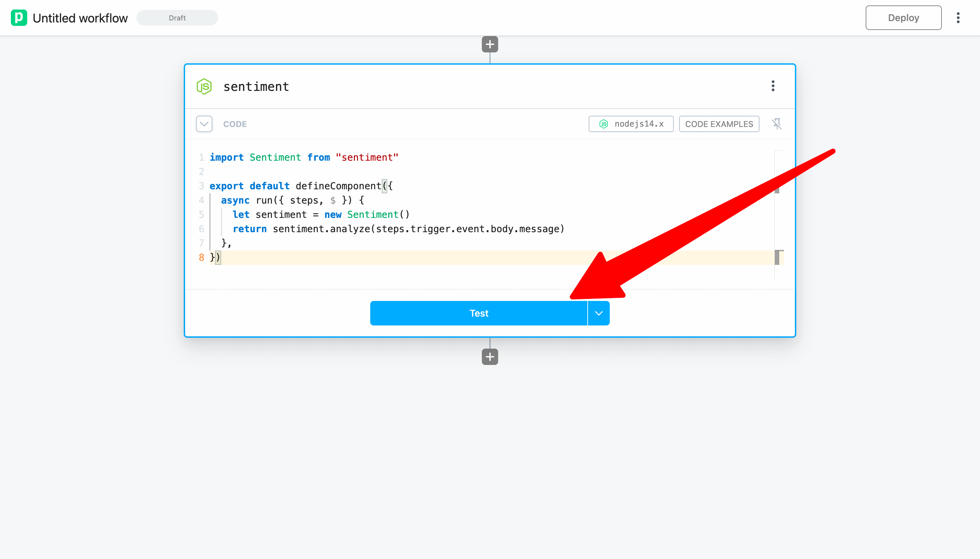This screenshot has width=980, height=559.
Task: Click the Pipedream logo icon
Action: click(19, 18)
